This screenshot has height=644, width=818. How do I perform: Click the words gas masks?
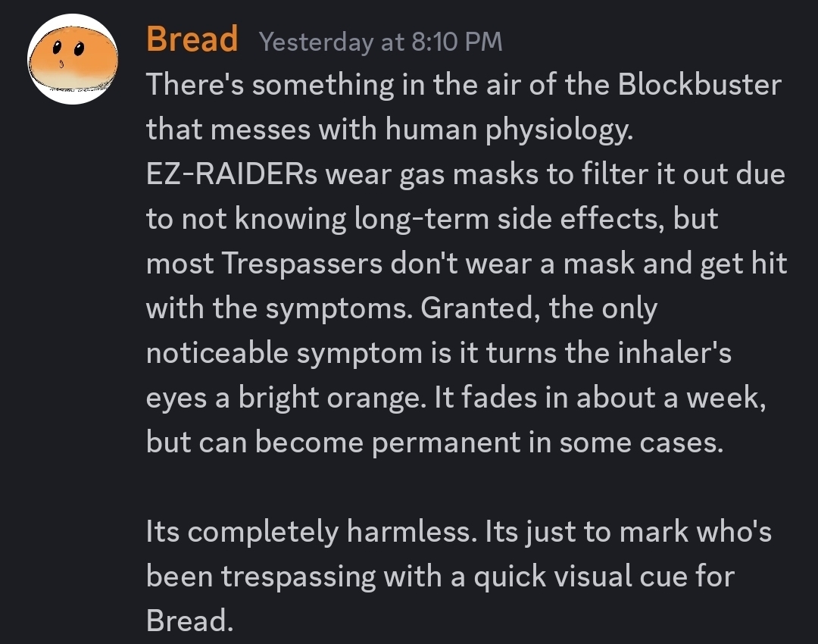tap(462, 174)
